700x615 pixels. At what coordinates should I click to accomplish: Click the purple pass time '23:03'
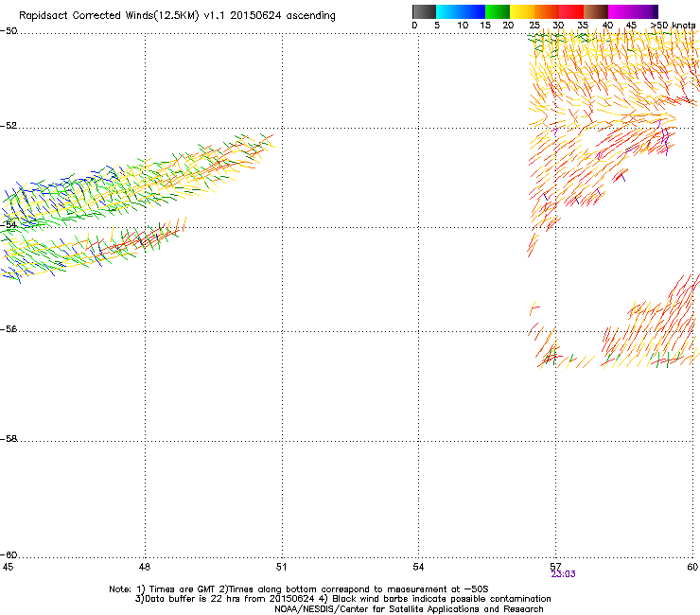coord(563,574)
